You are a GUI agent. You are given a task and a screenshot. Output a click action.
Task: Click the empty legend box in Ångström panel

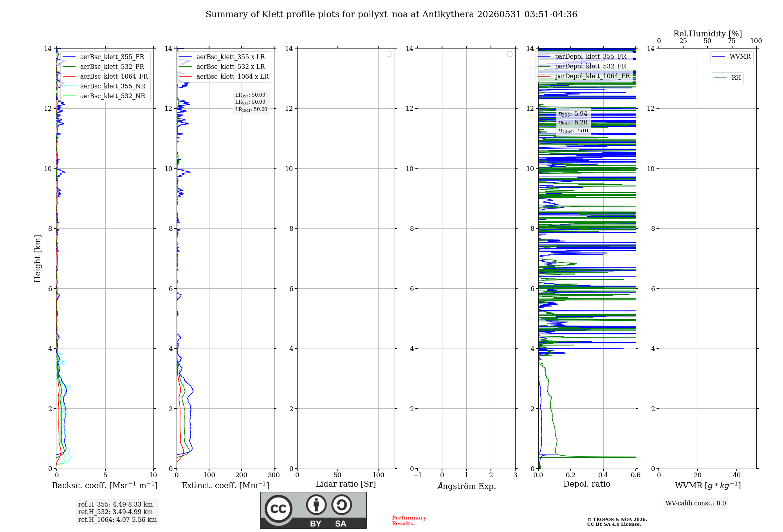pyautogui.click(x=510, y=54)
